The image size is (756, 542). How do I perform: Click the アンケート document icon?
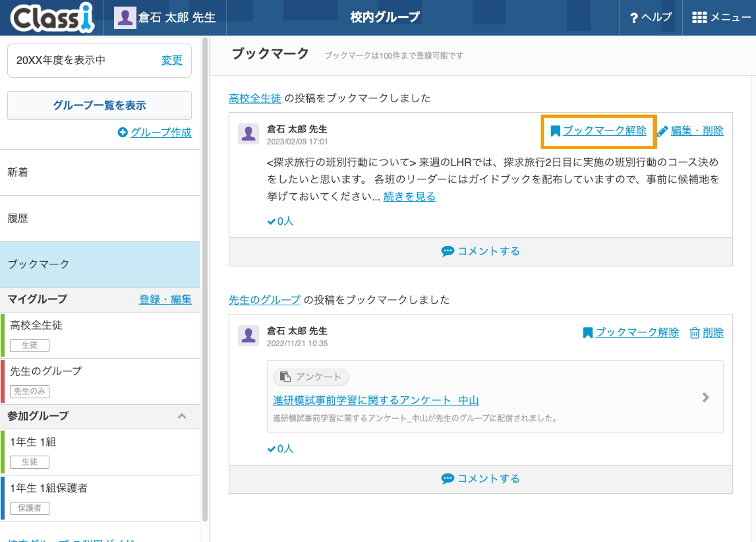tap(285, 377)
